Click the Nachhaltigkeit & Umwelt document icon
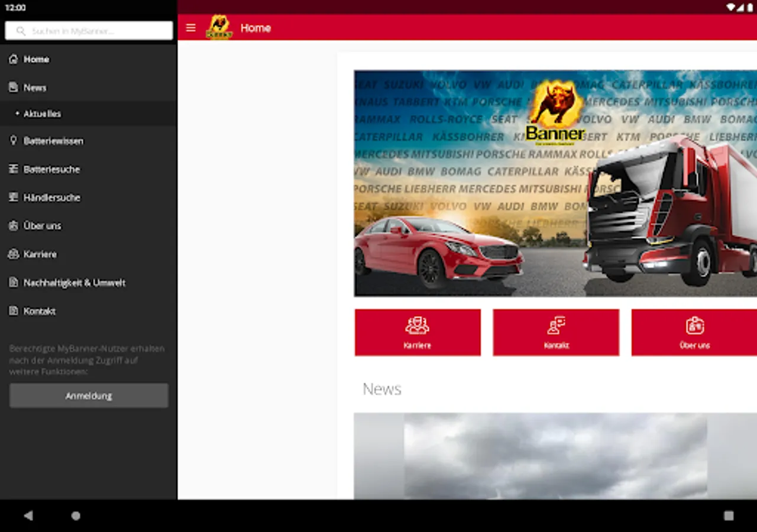 pos(13,283)
